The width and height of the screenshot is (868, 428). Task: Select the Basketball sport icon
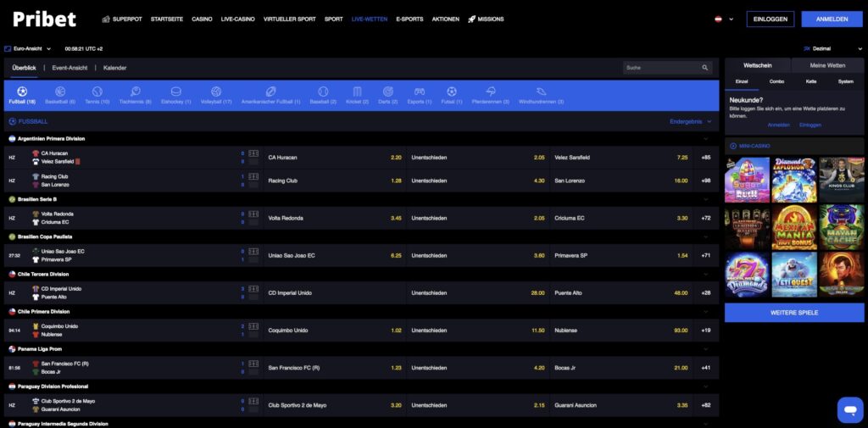click(x=60, y=92)
